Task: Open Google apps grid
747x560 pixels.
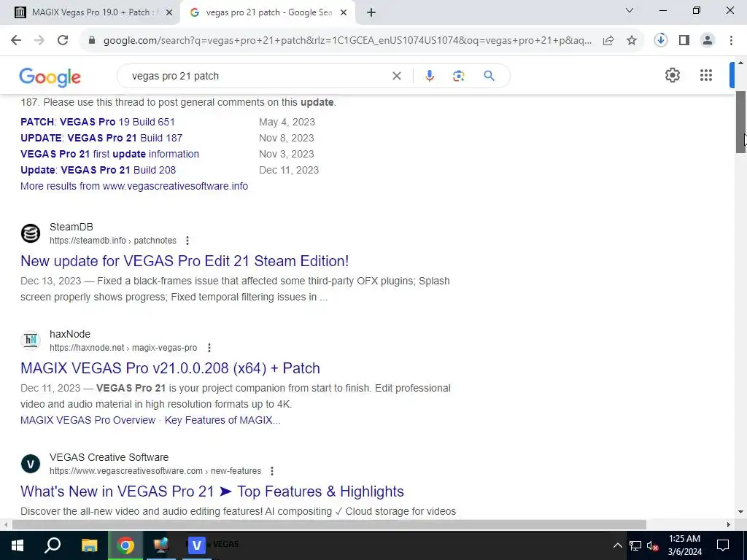Action: point(706,75)
